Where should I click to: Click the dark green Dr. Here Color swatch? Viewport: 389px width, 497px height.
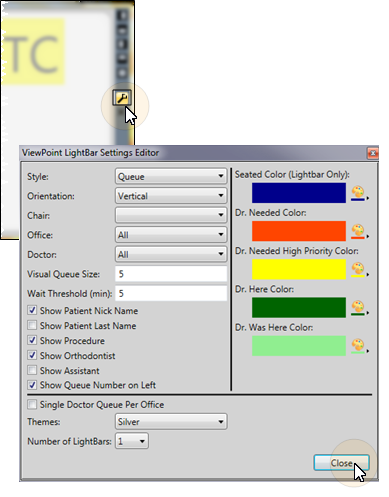click(299, 308)
